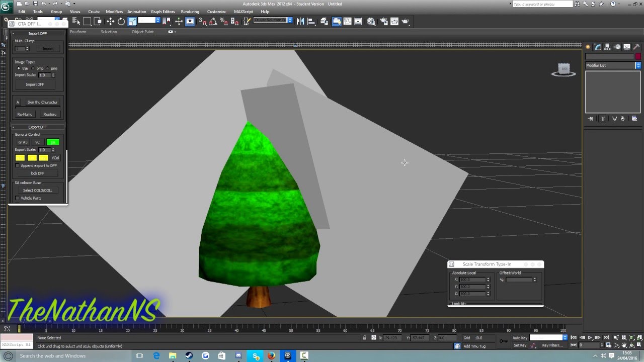Image resolution: width=644 pixels, height=362 pixels.
Task: Activate the Select and Move tool
Action: (x=110, y=22)
